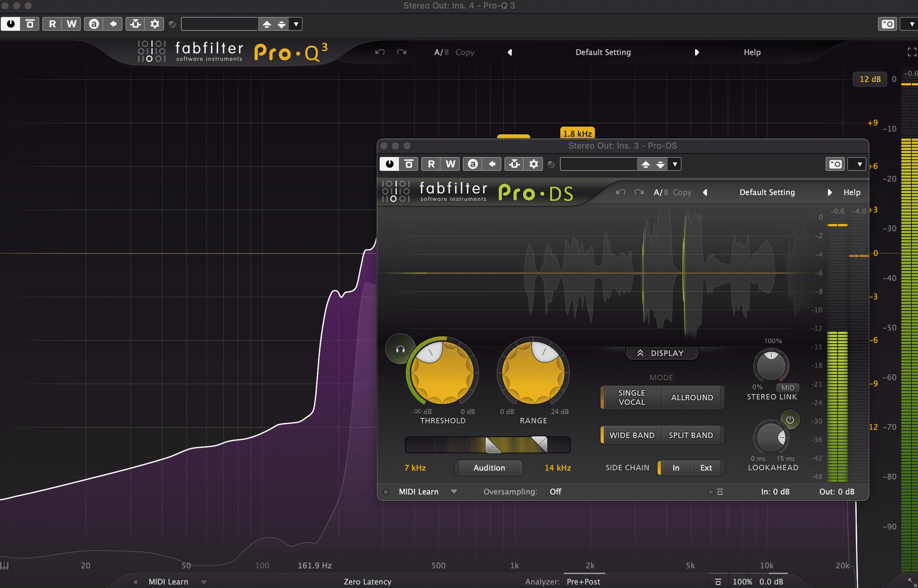918x588 pixels.
Task: Enter Pro-Q 3 full screen mode
Action: (912, 52)
